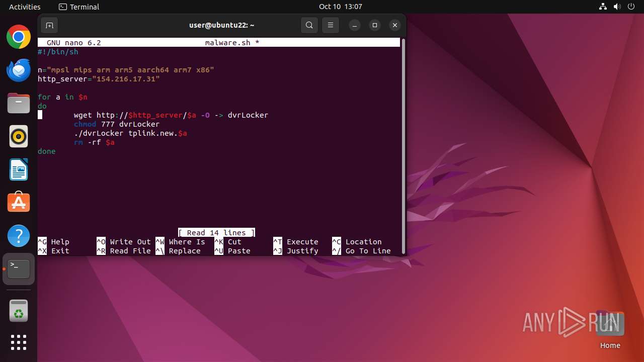
Task: Open Ubuntu Software store icon
Action: tap(19, 203)
